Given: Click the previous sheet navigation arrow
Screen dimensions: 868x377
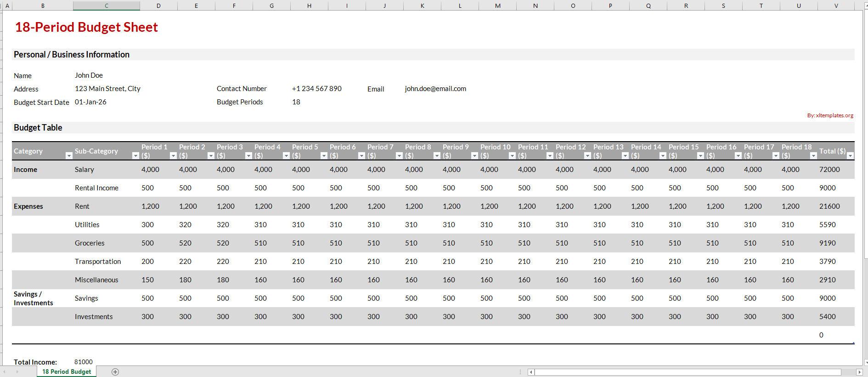Looking at the screenshot, I should pyautogui.click(x=5, y=372).
